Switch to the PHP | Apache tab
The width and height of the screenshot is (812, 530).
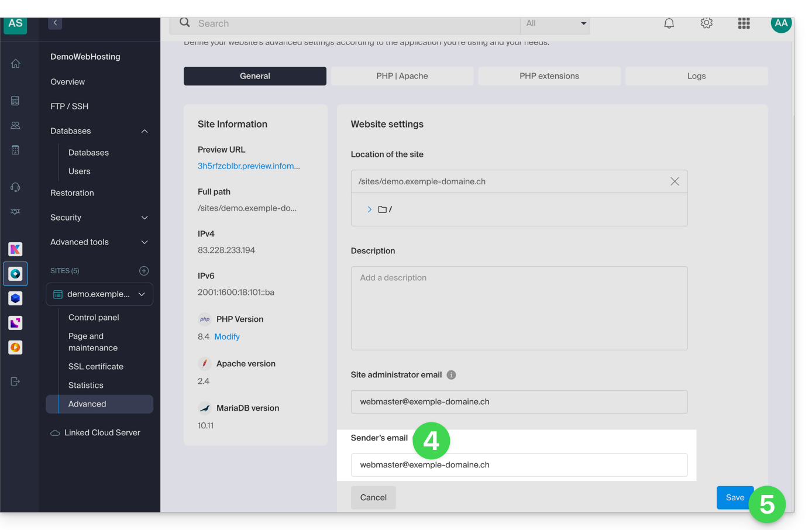coord(402,76)
